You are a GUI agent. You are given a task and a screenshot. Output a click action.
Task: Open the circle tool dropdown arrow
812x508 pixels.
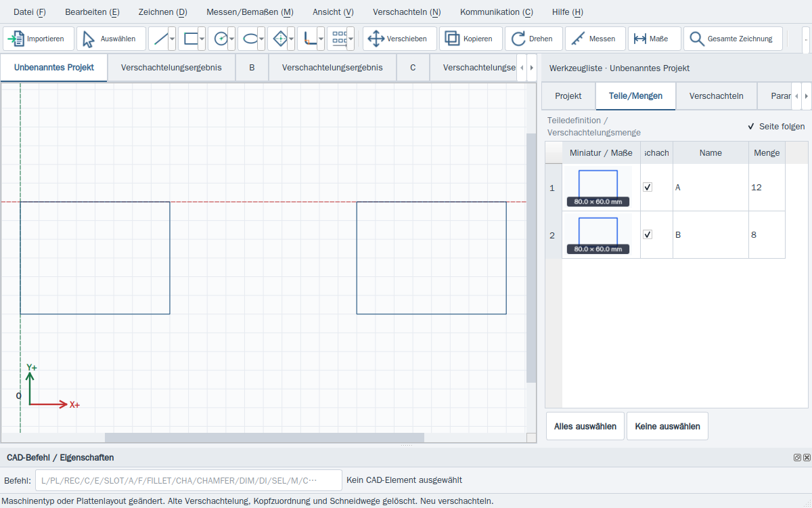point(231,39)
